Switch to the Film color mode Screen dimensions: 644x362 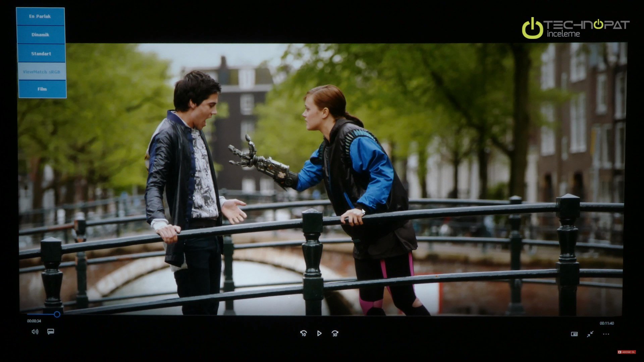pyautogui.click(x=42, y=89)
